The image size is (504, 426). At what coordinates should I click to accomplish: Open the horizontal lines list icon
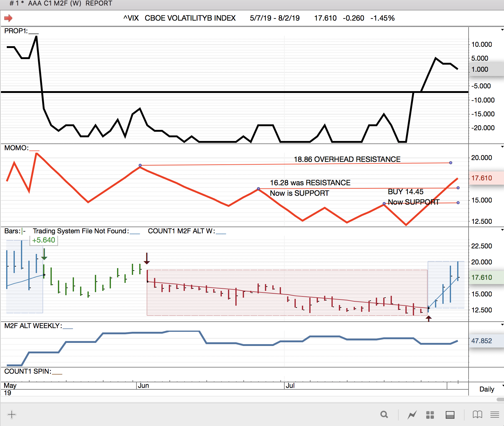pos(494,415)
